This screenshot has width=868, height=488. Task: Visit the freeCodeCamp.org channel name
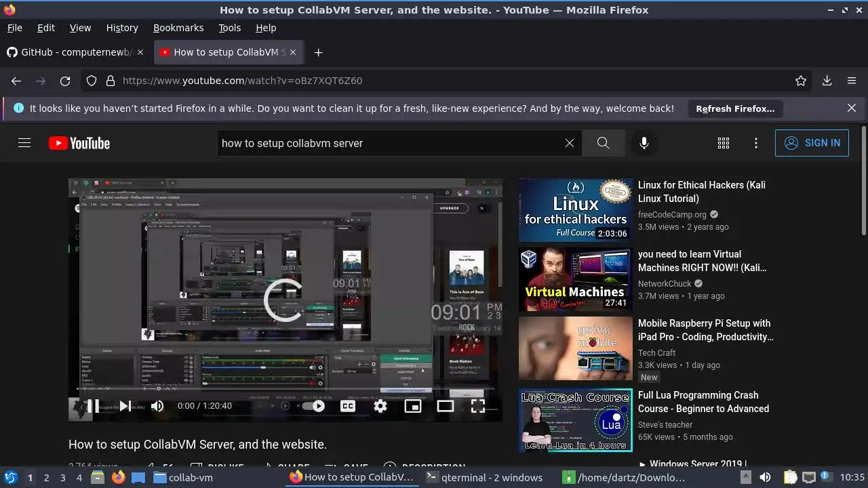coord(672,214)
